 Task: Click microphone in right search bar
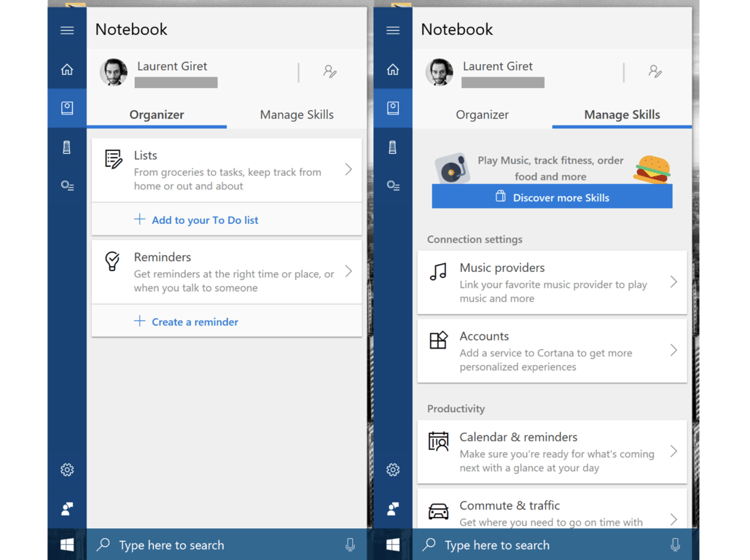(676, 545)
